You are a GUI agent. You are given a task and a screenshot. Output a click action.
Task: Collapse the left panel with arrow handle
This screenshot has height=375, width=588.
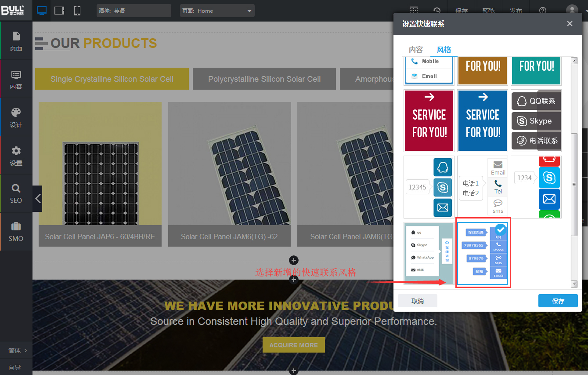tap(38, 199)
